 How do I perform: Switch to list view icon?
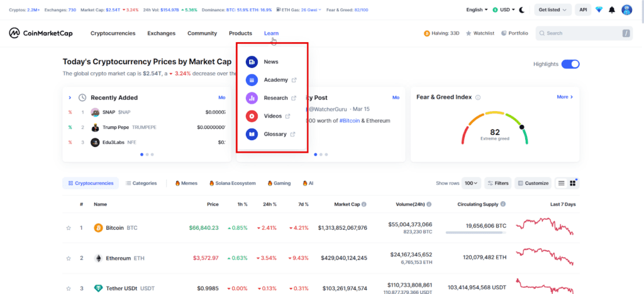pos(562,183)
